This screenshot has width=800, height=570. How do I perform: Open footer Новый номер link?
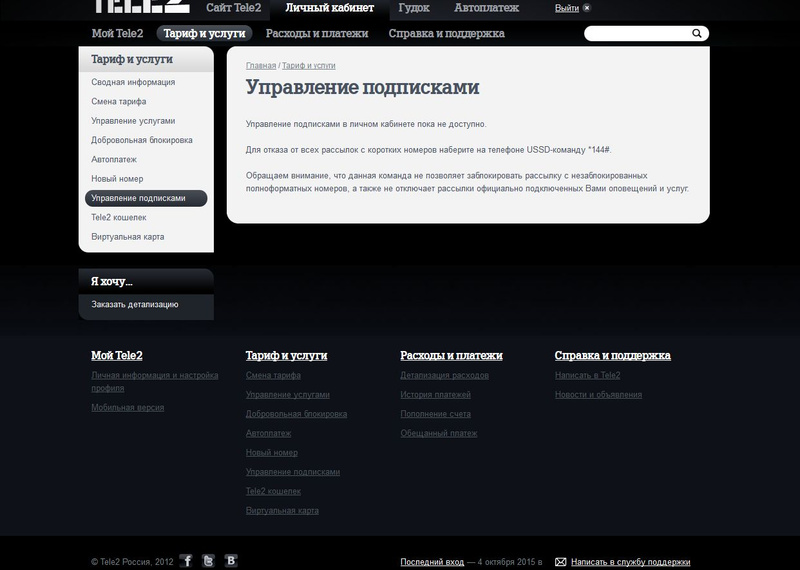click(x=271, y=453)
